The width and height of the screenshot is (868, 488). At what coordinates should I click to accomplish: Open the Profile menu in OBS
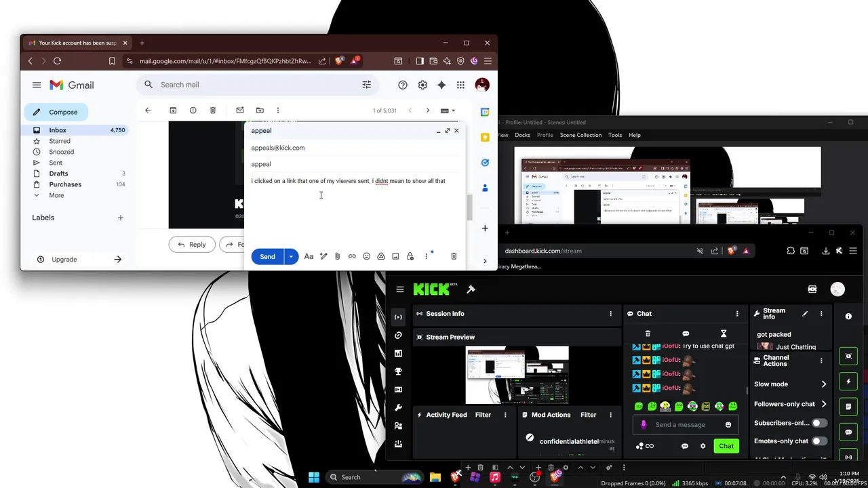545,135
